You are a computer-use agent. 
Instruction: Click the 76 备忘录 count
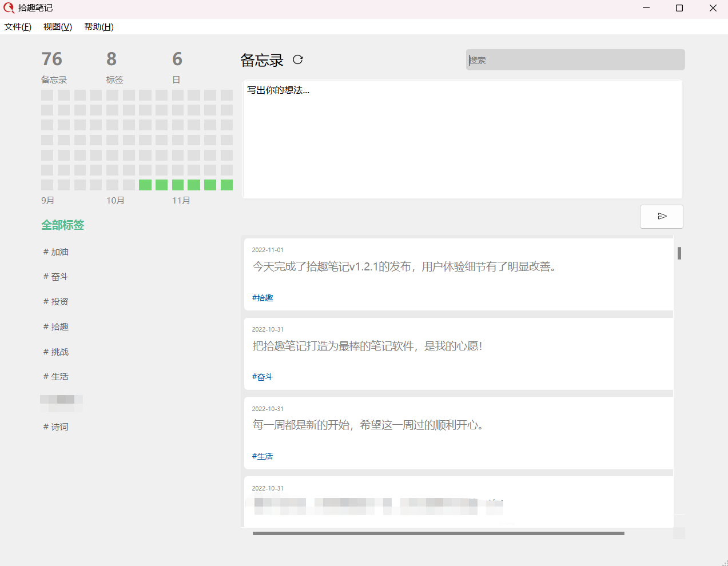54,67
